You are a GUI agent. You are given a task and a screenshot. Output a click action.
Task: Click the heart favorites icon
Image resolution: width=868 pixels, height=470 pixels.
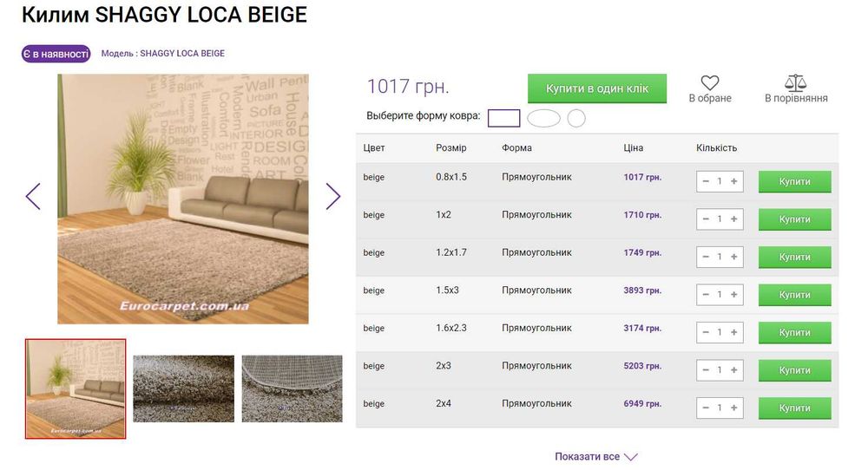pos(710,83)
